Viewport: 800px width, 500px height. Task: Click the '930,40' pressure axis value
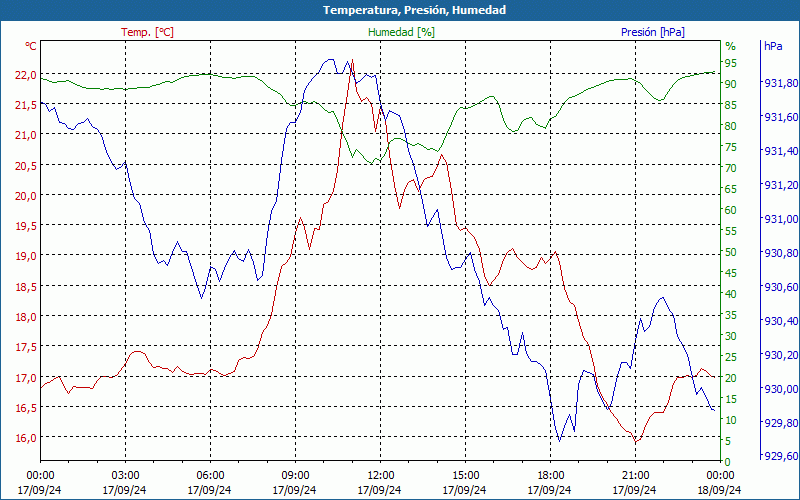point(780,320)
